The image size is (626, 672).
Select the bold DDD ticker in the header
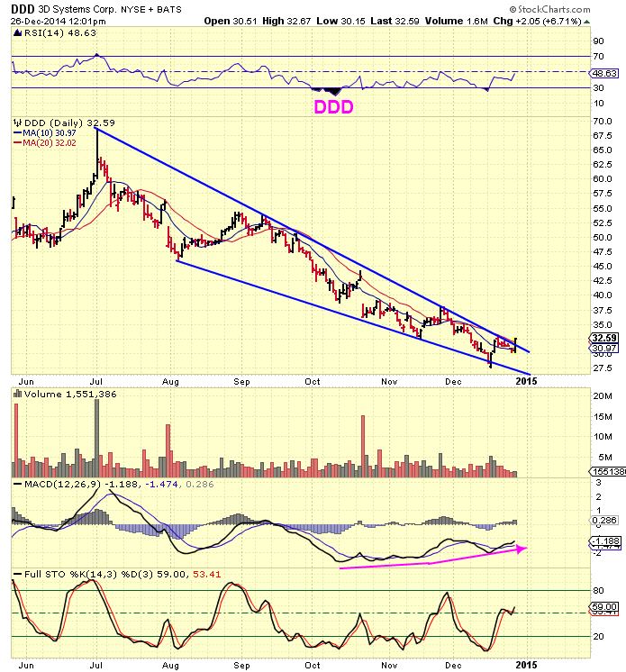click(x=23, y=9)
